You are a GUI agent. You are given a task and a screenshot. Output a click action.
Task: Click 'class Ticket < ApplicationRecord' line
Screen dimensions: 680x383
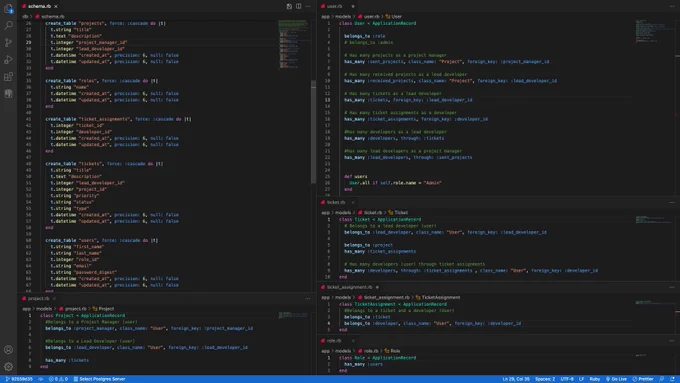(x=380, y=219)
